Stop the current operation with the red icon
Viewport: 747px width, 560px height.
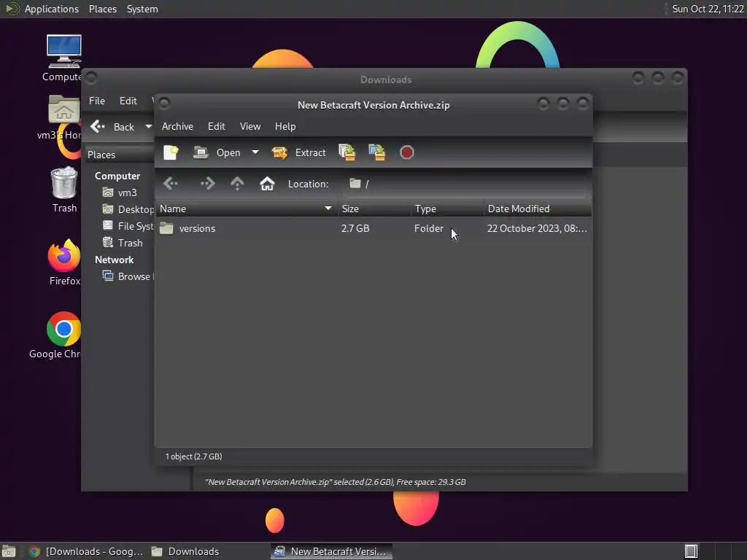(x=407, y=152)
